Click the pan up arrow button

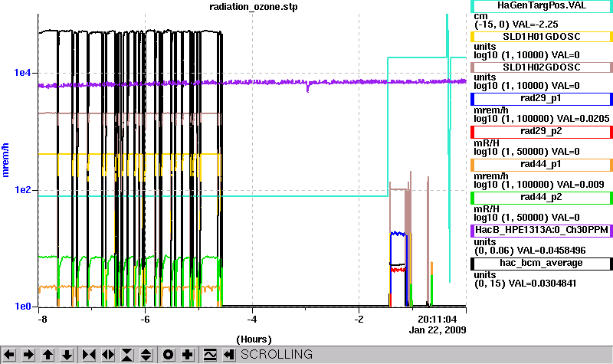pos(48,355)
